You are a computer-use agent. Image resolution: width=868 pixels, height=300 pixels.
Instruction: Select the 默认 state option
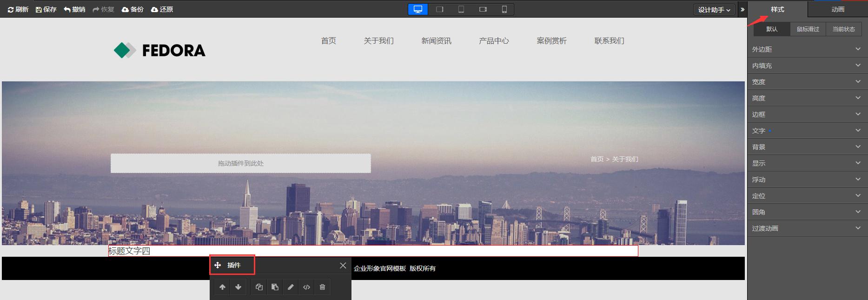[x=772, y=29]
